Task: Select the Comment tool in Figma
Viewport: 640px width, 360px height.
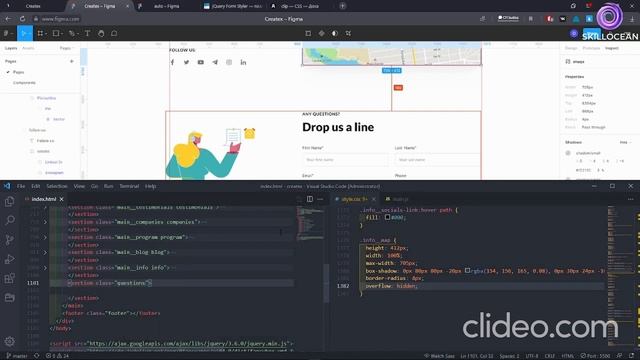Action: tap(114, 33)
